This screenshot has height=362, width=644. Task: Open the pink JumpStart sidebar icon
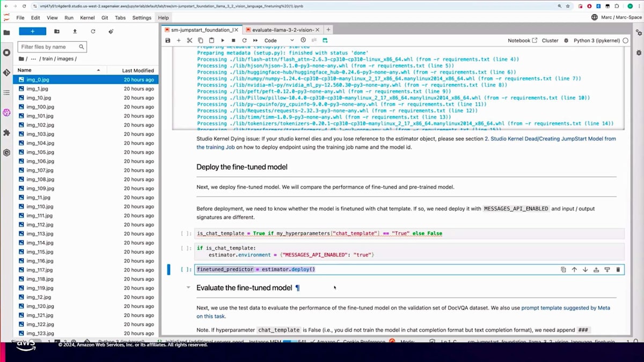[6, 113]
